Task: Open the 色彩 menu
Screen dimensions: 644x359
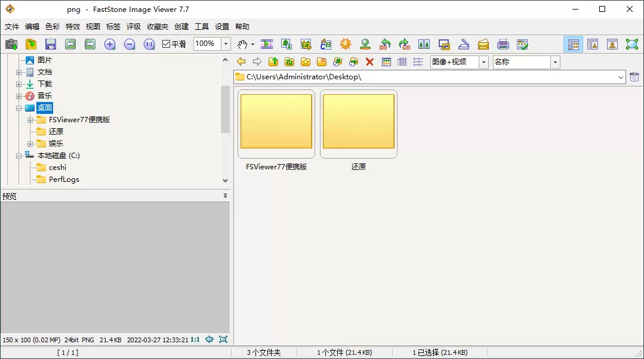Action: pyautogui.click(x=53, y=26)
